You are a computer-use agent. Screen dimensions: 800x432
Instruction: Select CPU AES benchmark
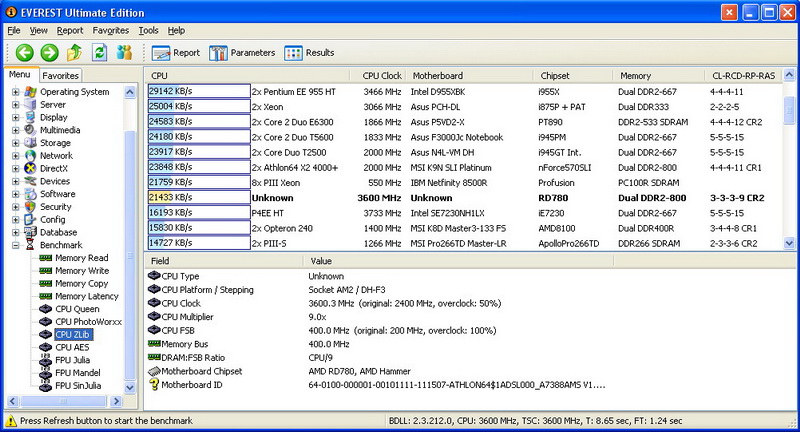(72, 347)
